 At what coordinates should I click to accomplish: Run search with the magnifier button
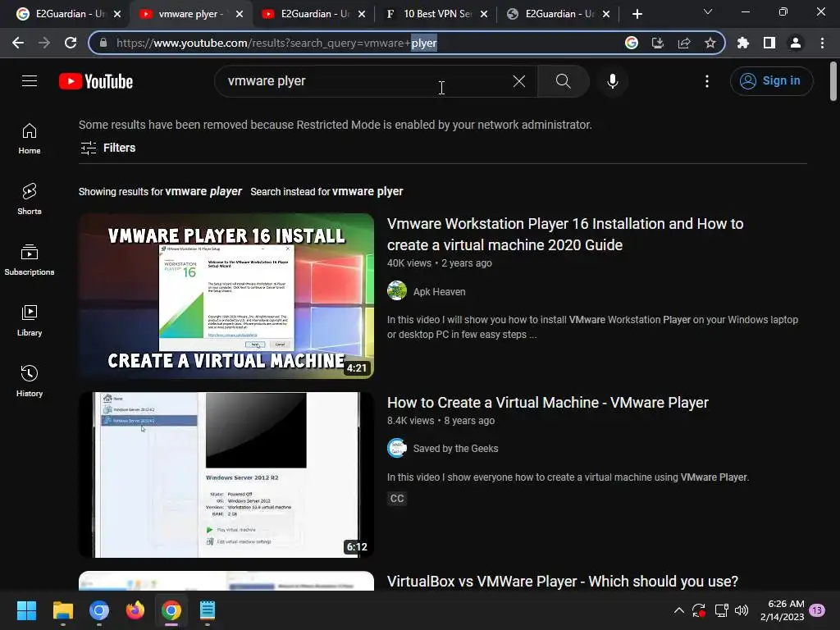point(563,81)
